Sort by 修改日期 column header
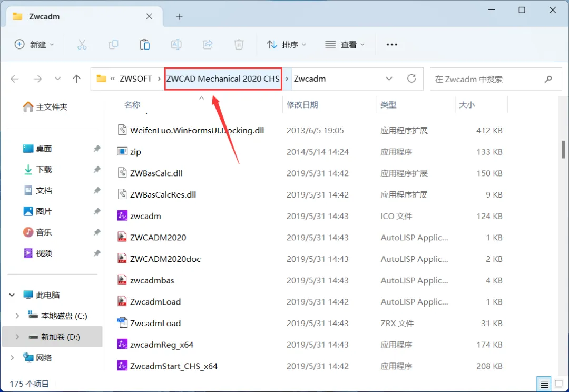 (302, 105)
